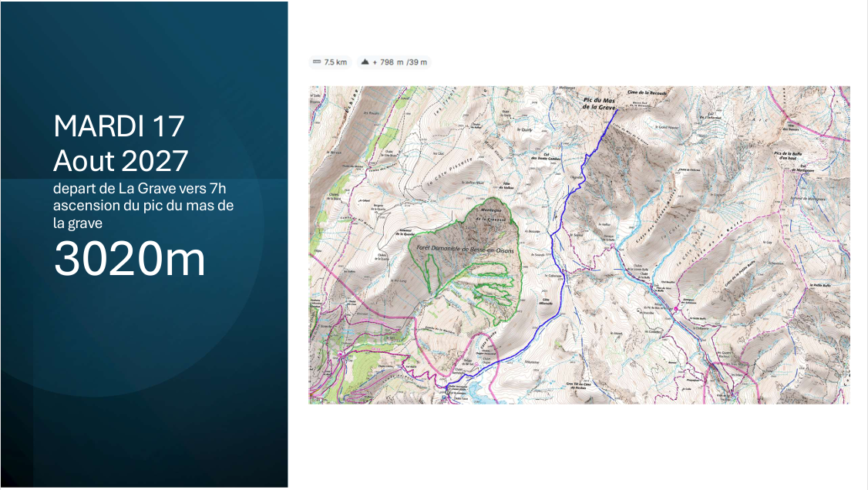Select the MARDI 17 Aout 2027 title

[121, 143]
